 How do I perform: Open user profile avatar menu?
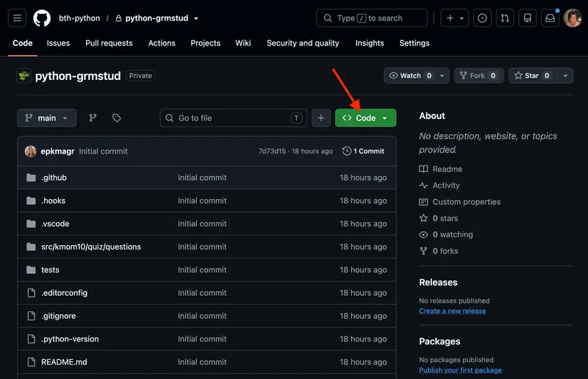coord(573,18)
